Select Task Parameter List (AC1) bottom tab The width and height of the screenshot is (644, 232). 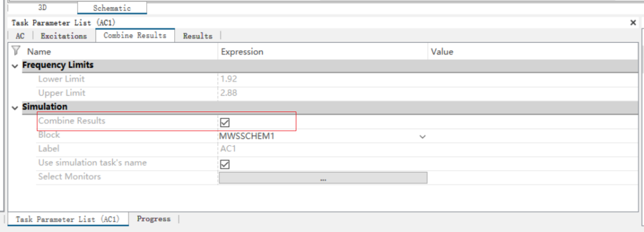point(68,219)
